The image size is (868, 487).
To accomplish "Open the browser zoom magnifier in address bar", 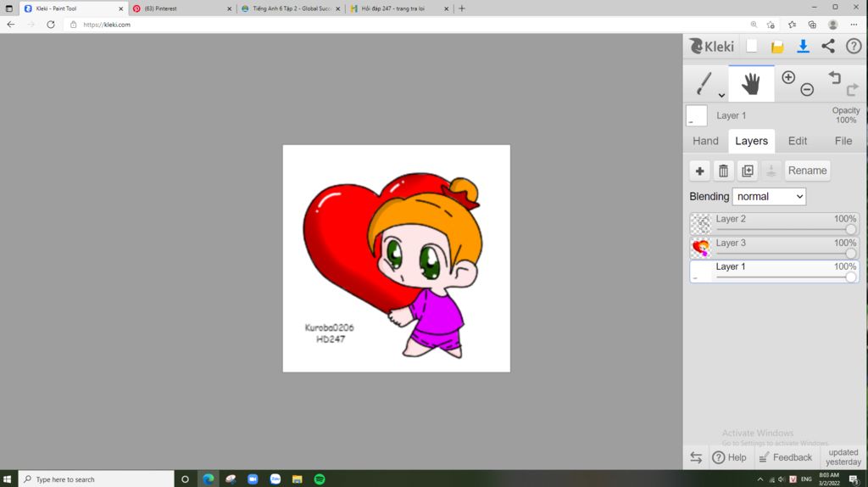I will 754,25.
